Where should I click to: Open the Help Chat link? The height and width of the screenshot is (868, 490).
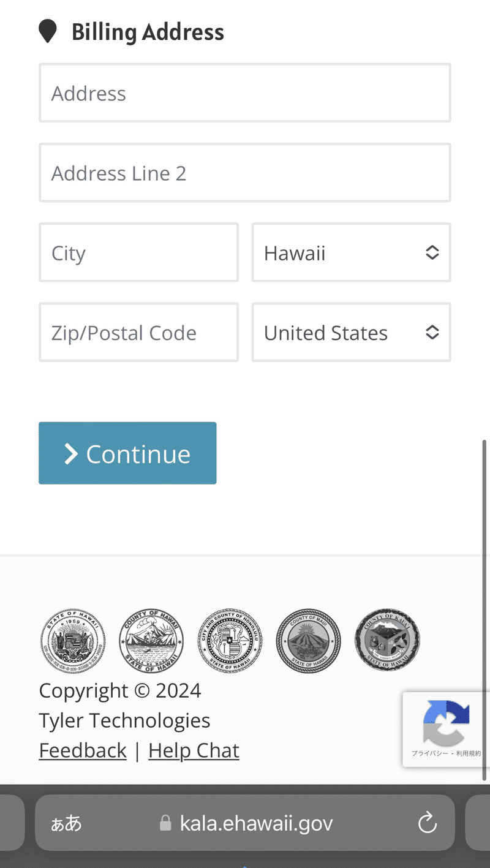pyautogui.click(x=194, y=750)
